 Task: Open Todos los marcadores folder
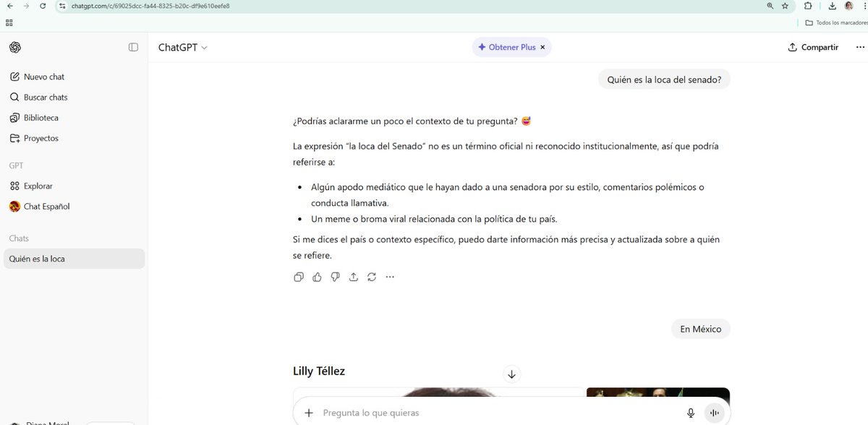[835, 22]
